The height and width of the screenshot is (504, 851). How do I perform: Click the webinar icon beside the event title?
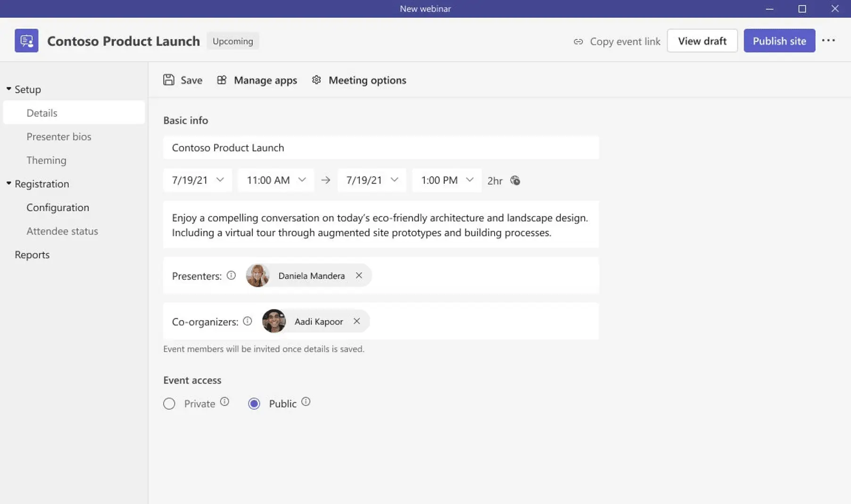(26, 41)
